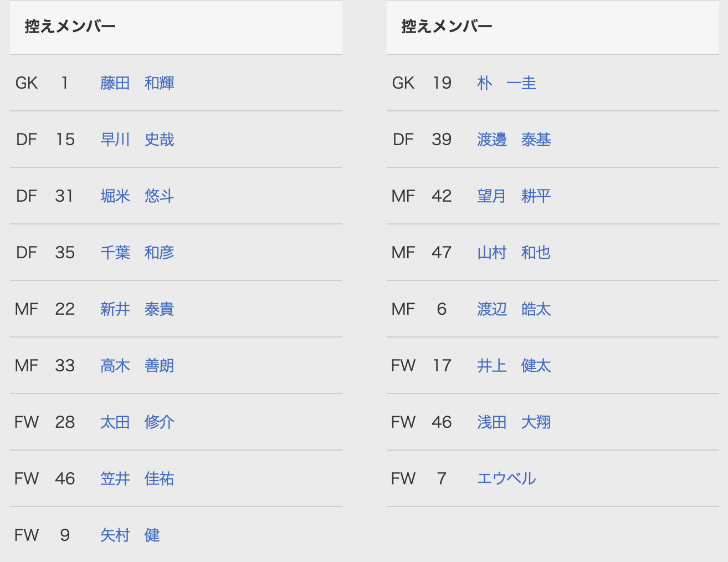Open player link 藤田 和輝
Screen dimensions: 728x562
click(137, 83)
